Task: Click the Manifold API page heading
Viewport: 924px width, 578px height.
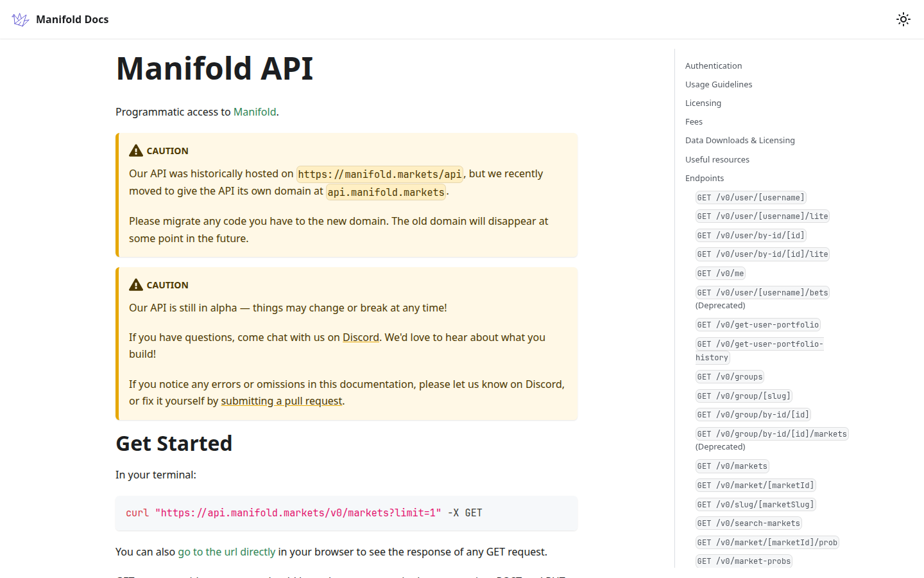Action: tap(214, 68)
